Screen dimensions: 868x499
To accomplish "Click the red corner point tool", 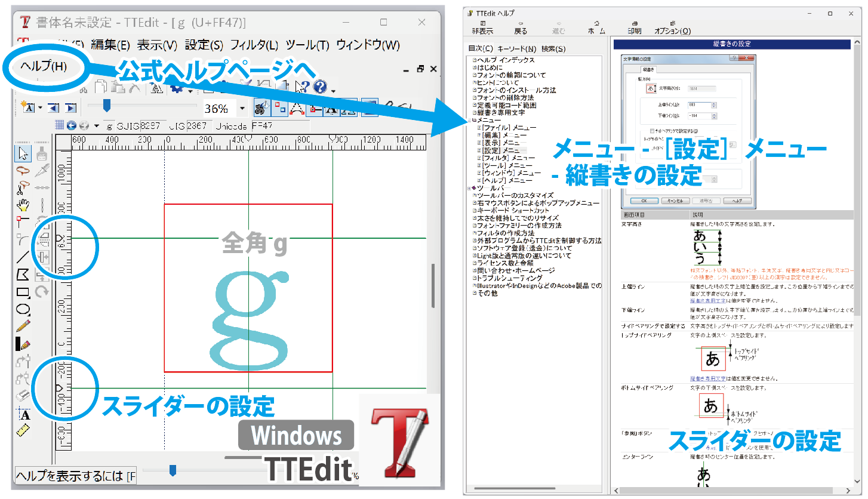I will [x=23, y=223].
